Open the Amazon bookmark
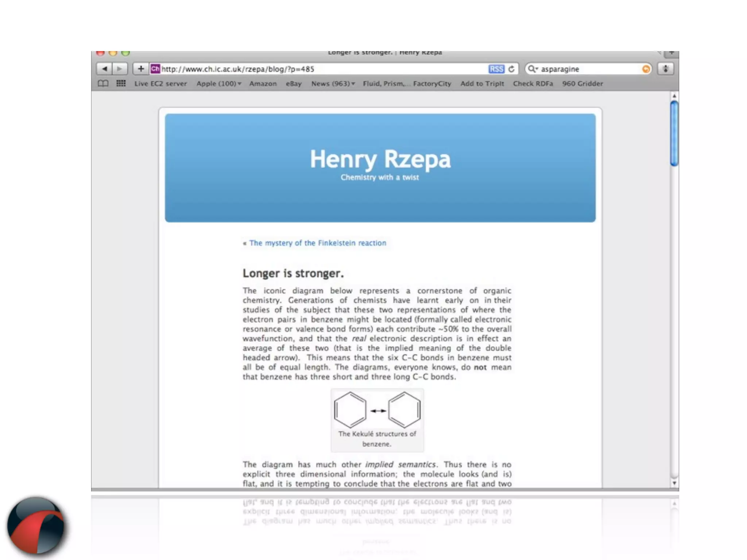The height and width of the screenshot is (560, 747). point(263,84)
